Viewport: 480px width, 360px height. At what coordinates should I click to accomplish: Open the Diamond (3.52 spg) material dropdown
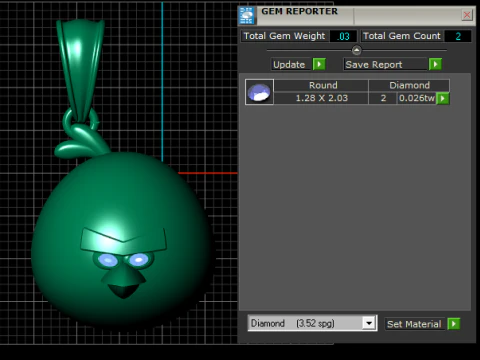(x=369, y=323)
